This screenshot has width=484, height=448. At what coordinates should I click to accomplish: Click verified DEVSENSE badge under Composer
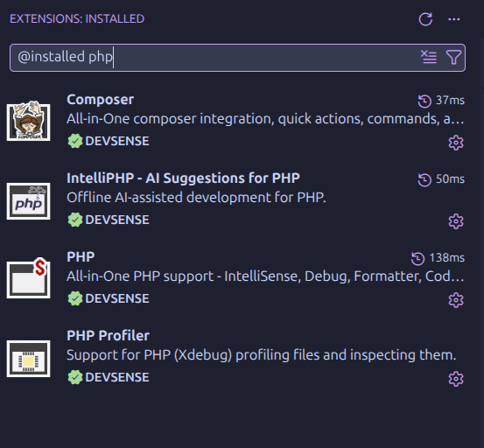coord(74,141)
